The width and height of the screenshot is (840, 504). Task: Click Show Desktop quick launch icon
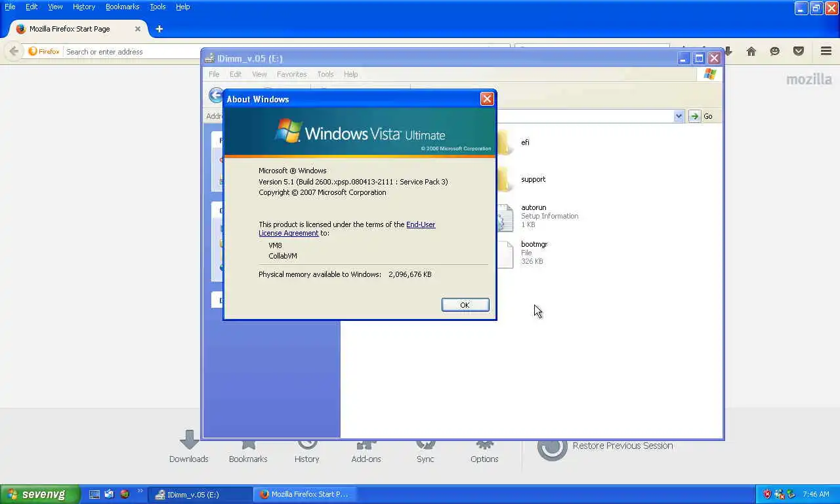[x=94, y=494]
